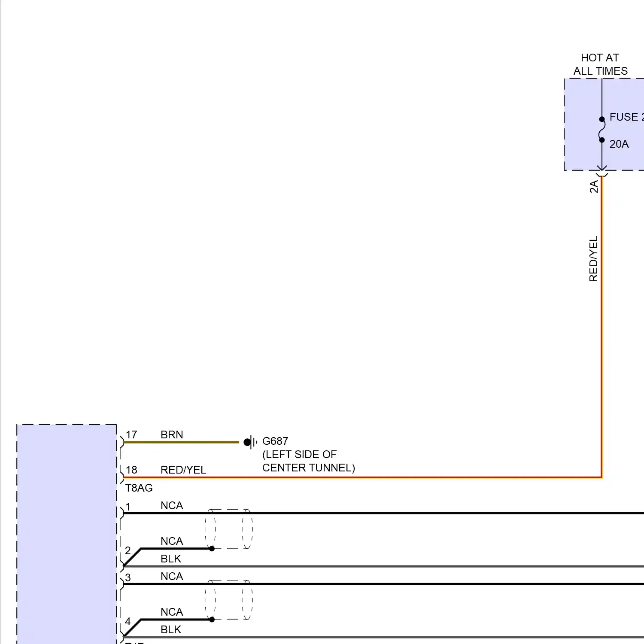Select the NCA label above pin 2

[172, 541]
